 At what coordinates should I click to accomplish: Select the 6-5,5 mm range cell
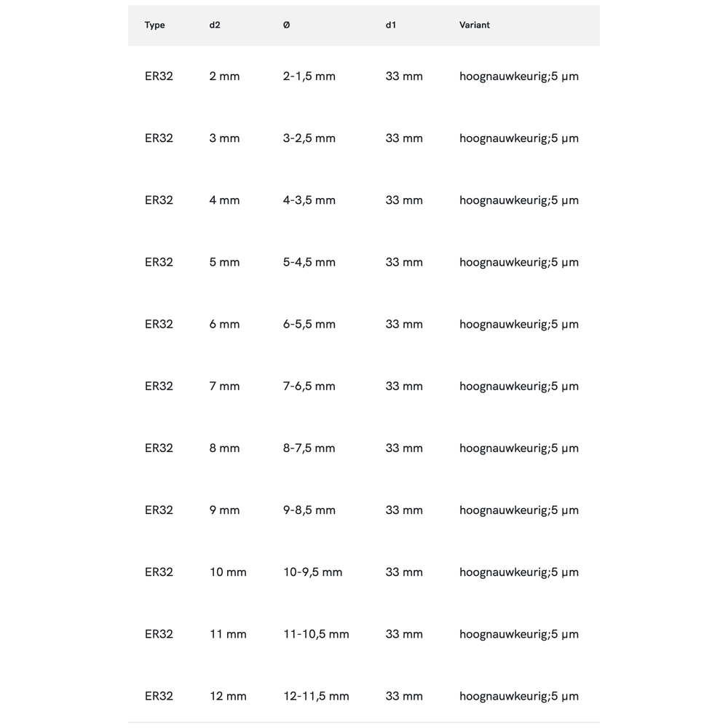pyautogui.click(x=309, y=324)
